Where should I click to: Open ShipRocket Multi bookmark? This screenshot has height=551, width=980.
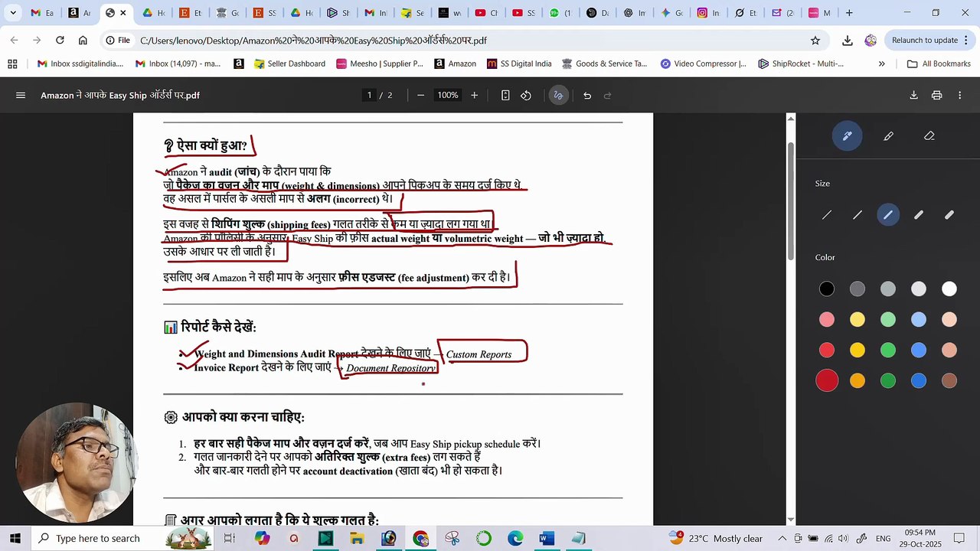click(x=801, y=64)
